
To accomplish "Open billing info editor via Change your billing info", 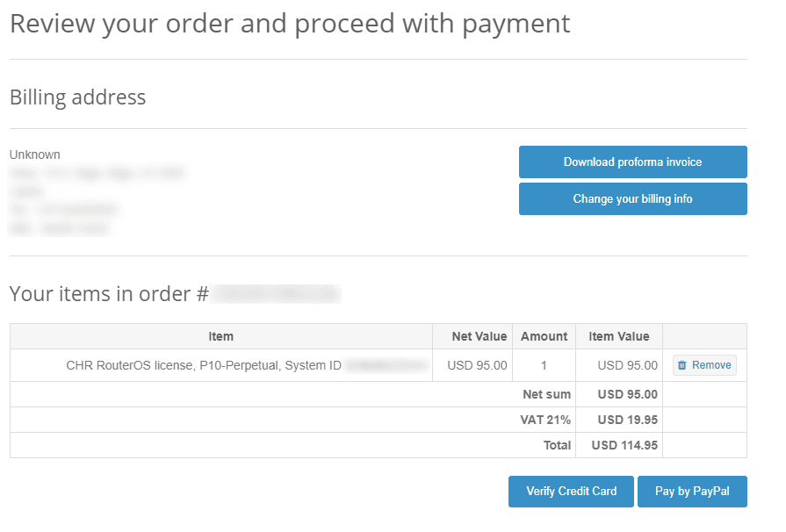I will (x=632, y=198).
